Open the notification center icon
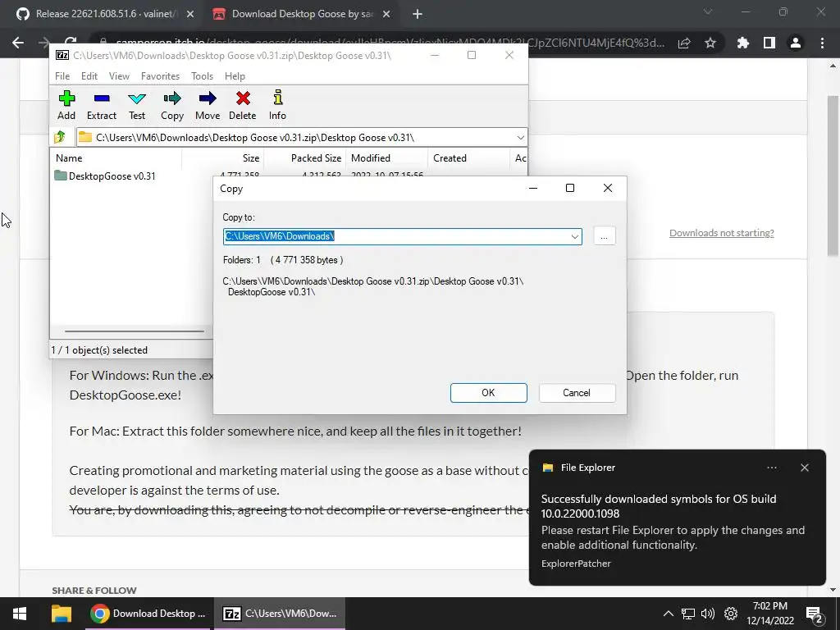 point(814,614)
